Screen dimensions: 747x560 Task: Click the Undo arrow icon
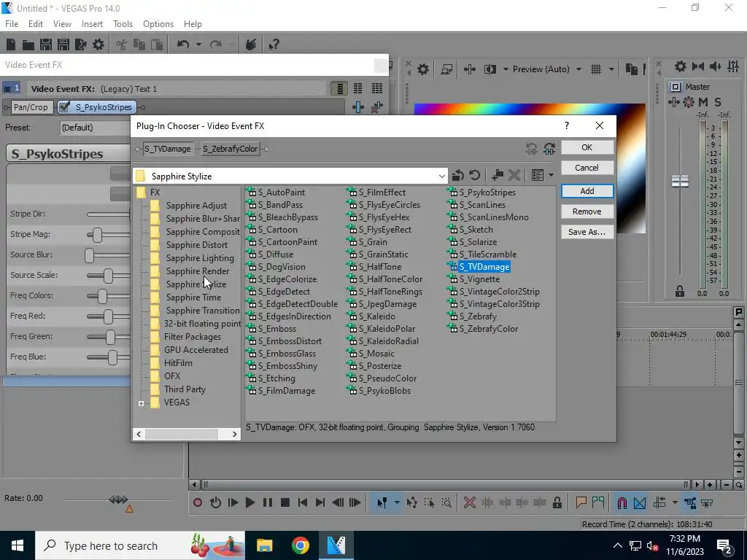(183, 44)
